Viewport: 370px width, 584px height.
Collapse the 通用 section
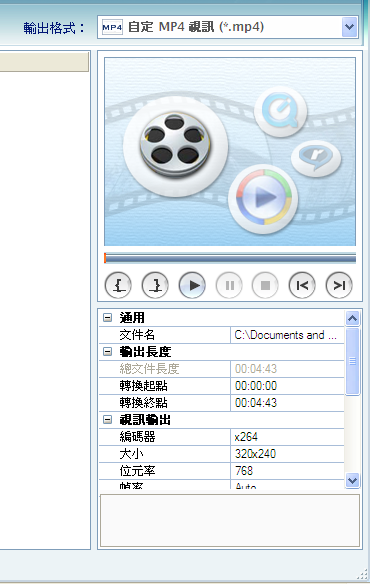tap(107, 318)
